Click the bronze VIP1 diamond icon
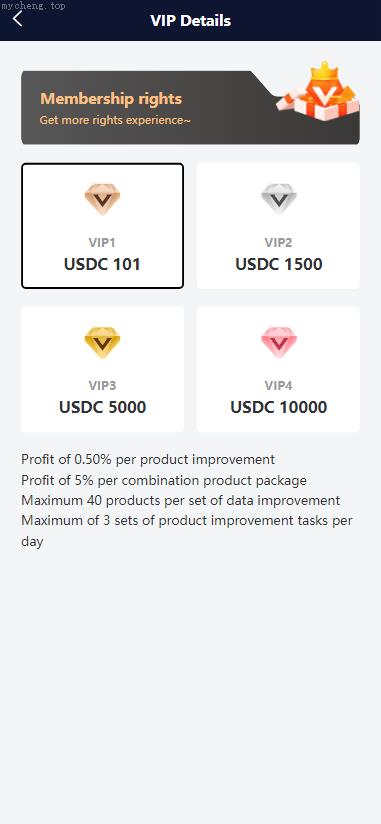 tap(102, 199)
